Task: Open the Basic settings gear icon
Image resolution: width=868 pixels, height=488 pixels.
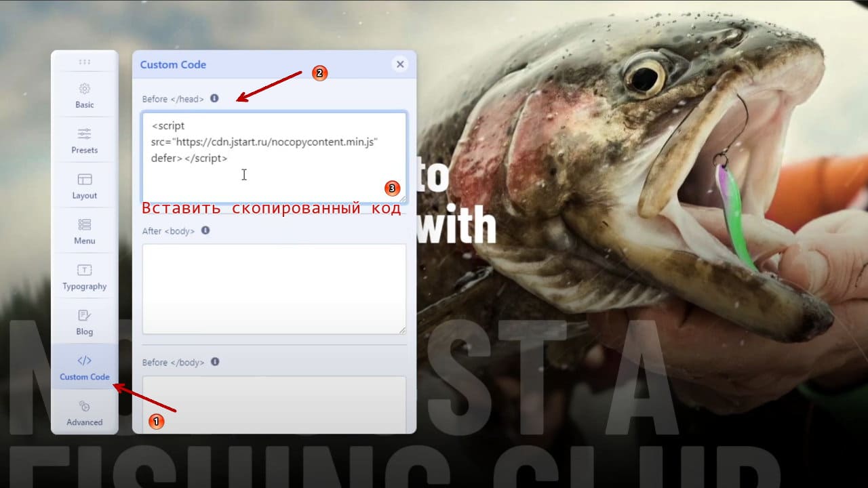Action: pos(85,89)
